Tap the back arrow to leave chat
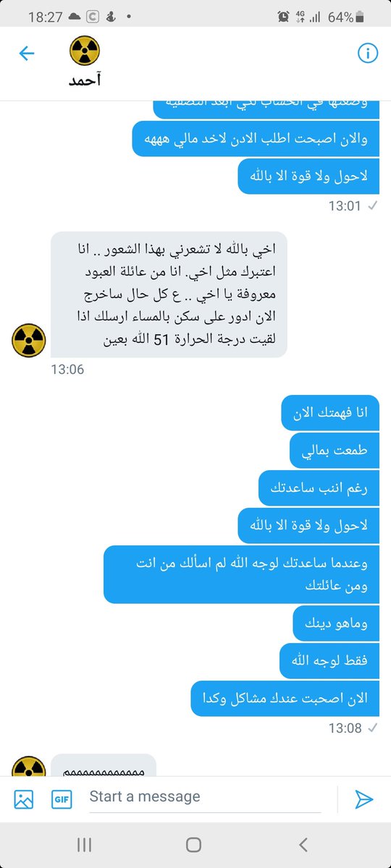Image resolution: width=391 pixels, height=868 pixels. tap(27, 53)
